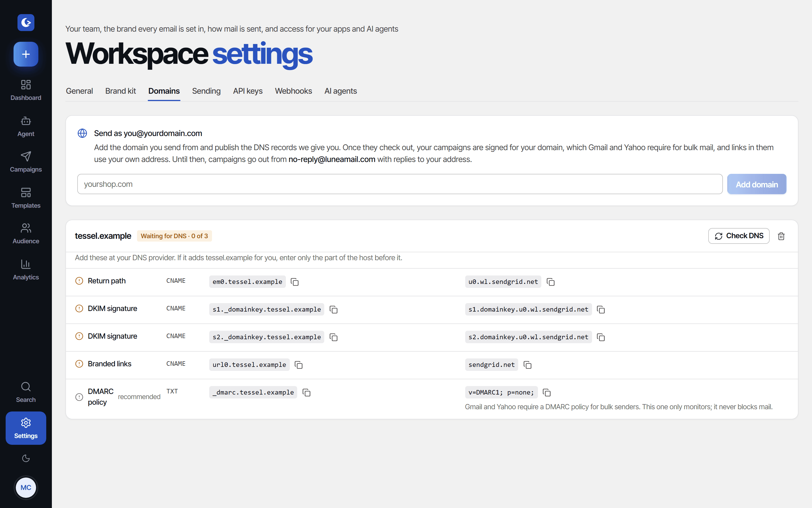The height and width of the screenshot is (508, 812).
Task: Copy the s1._domainkey.tessel.example host
Action: point(334,309)
